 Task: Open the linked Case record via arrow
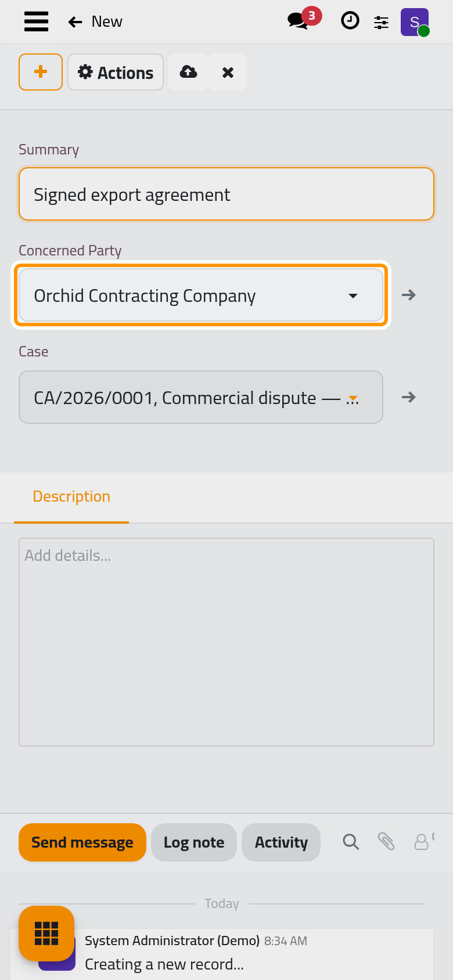409,397
